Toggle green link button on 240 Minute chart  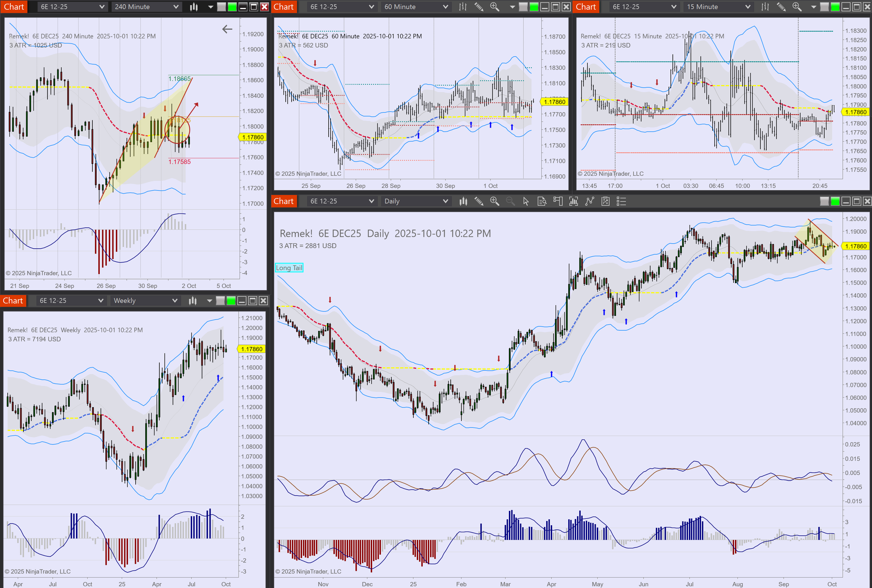pyautogui.click(x=232, y=7)
